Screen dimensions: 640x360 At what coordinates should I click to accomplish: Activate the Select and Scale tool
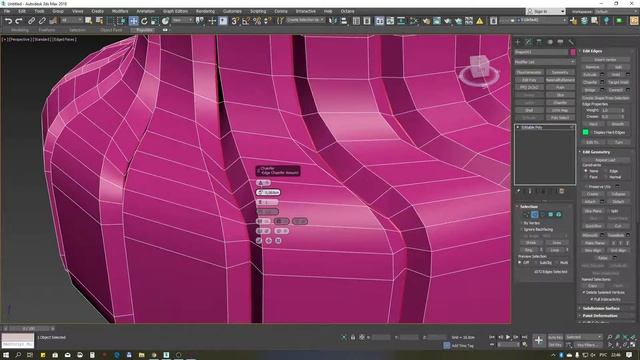coord(155,21)
